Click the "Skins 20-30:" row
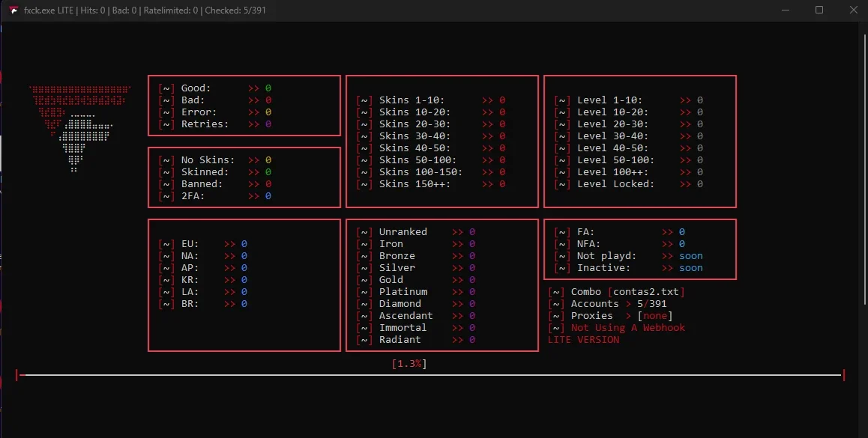This screenshot has height=438, width=868. point(431,124)
